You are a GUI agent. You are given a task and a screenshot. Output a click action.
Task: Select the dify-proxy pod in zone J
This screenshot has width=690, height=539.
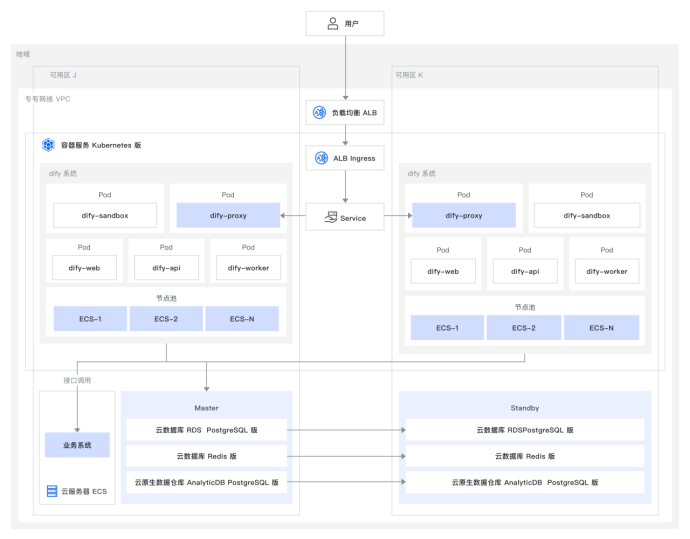[x=228, y=215]
